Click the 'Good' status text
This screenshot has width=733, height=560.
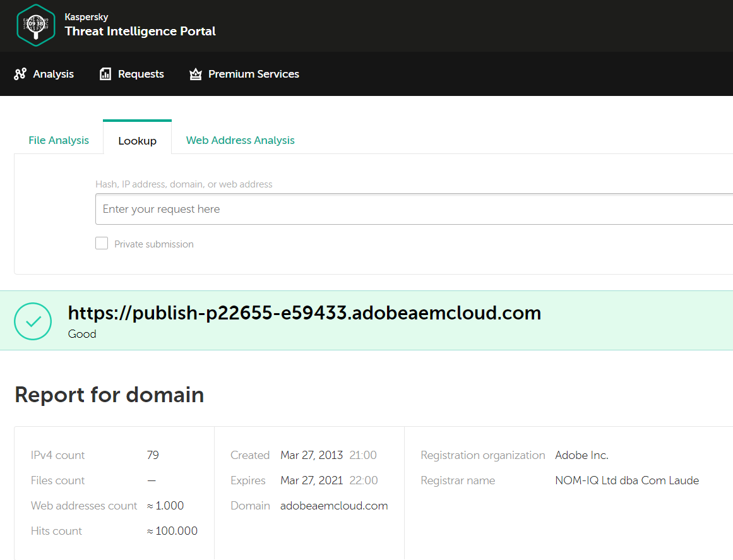82,334
